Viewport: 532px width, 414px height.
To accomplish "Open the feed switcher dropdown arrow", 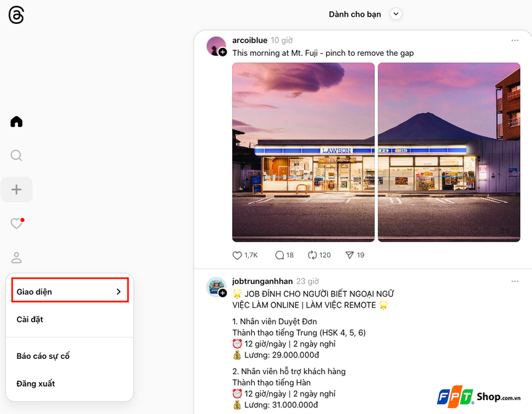I will click(x=396, y=14).
